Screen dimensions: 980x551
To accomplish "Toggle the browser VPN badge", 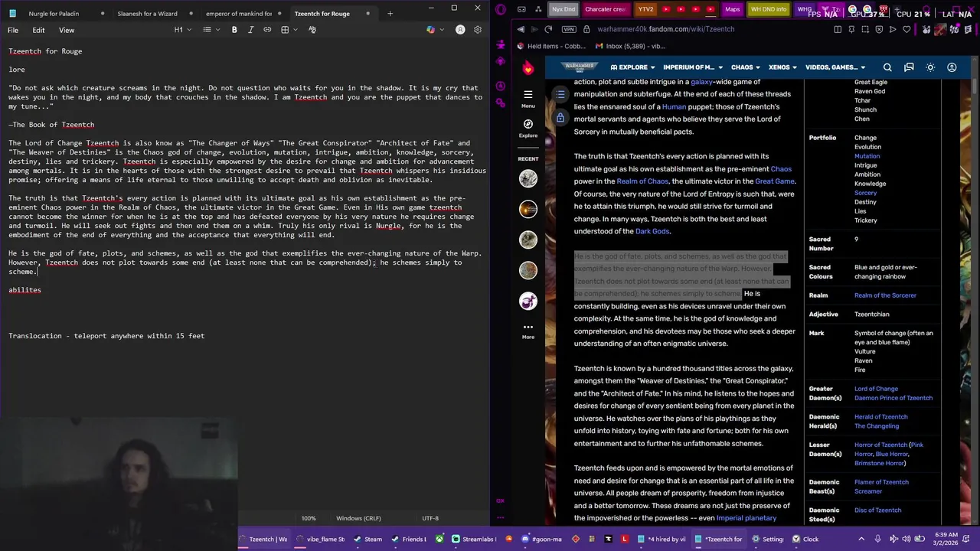I will 568,29.
